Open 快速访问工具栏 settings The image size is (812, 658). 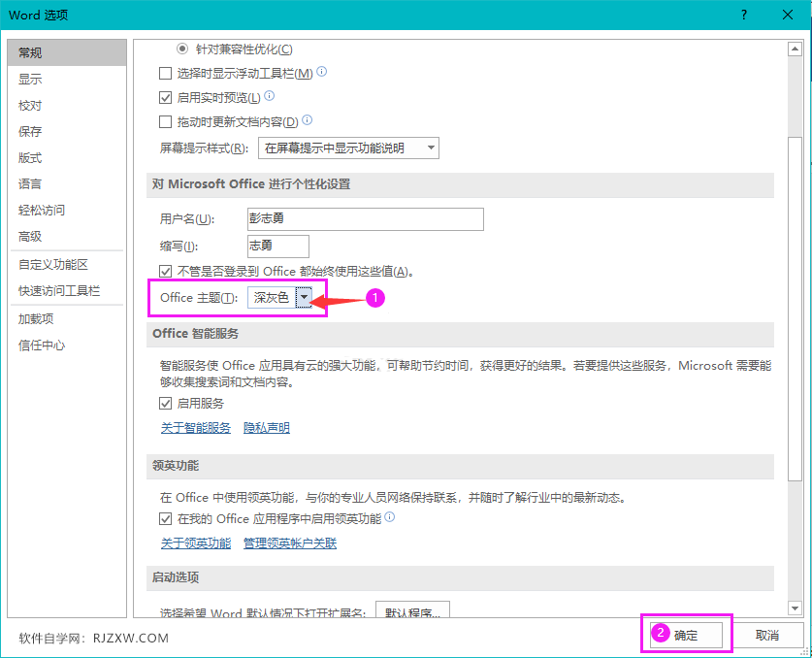[x=58, y=289]
